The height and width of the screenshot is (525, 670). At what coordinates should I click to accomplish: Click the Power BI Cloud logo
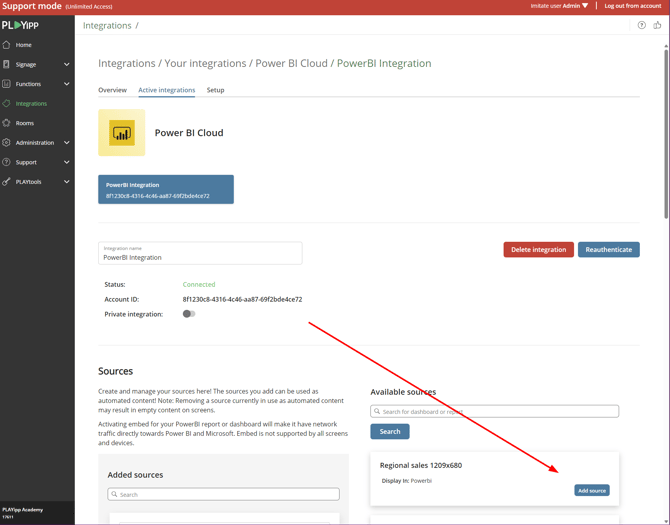click(x=122, y=133)
